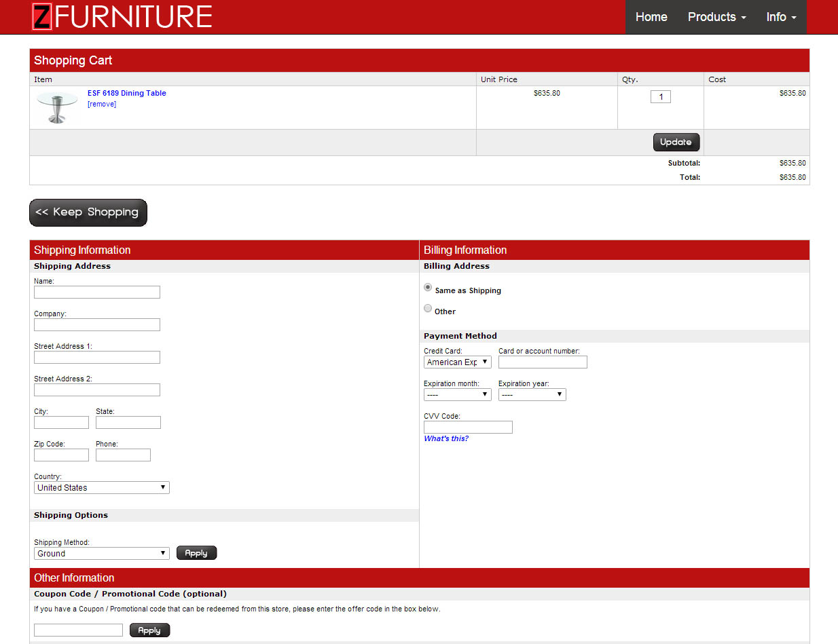Apply the selected shipping method
This screenshot has height=644, width=838.
[x=196, y=552]
